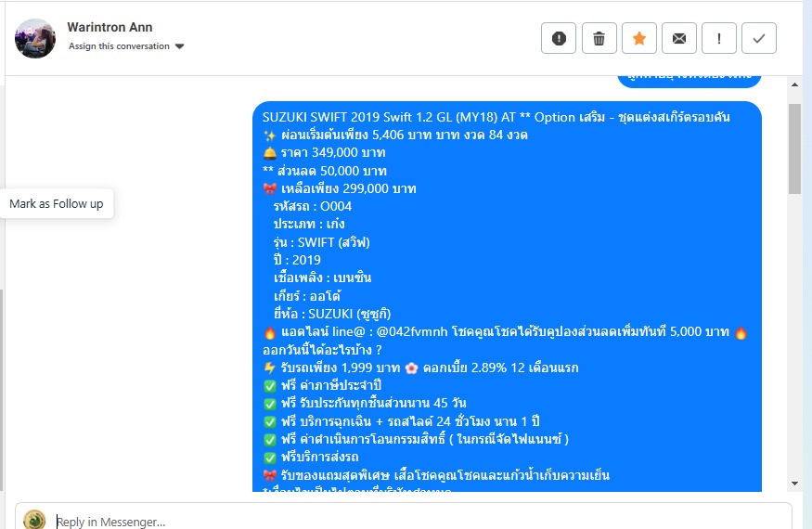Select the SUZUKI SWIFT 2019 message bubble

pos(507,296)
